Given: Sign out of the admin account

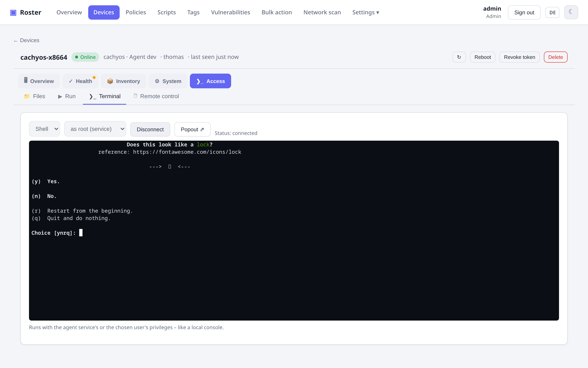Looking at the screenshot, I should pyautogui.click(x=524, y=12).
